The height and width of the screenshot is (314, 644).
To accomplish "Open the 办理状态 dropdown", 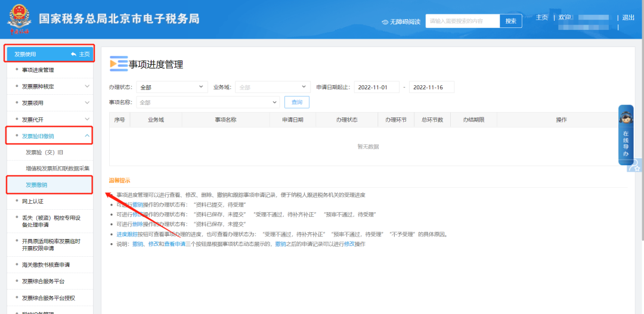I will coord(172,87).
